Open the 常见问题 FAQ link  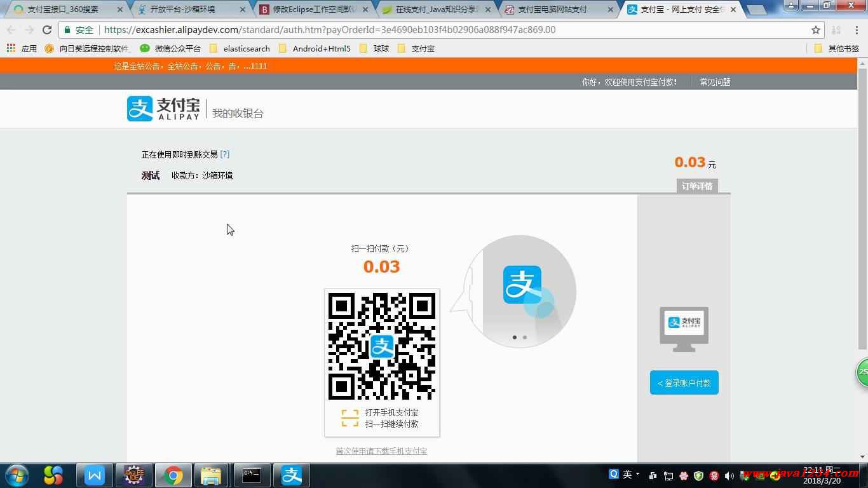pos(715,82)
